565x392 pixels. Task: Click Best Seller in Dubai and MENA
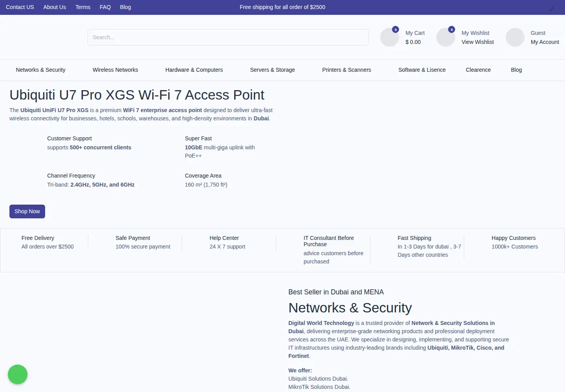(336, 292)
